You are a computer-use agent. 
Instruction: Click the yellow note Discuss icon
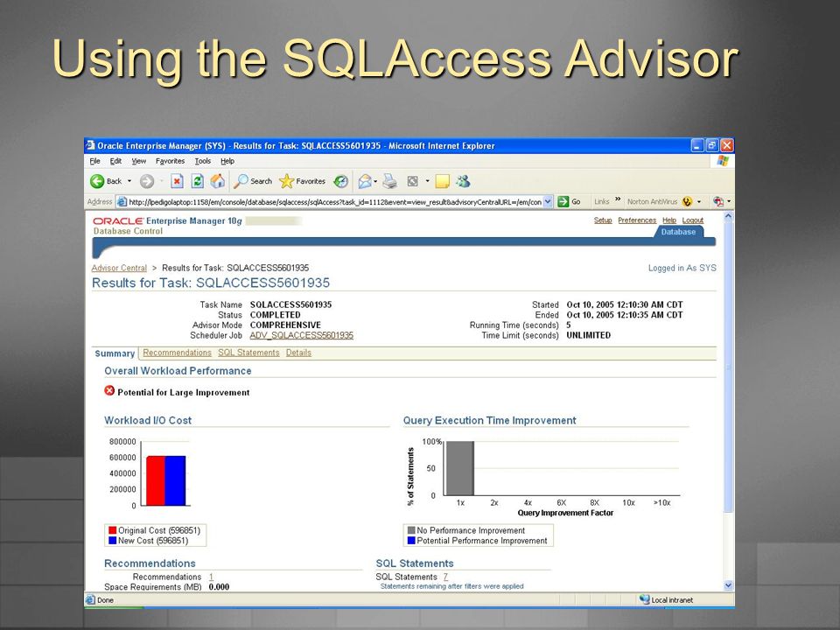point(442,182)
